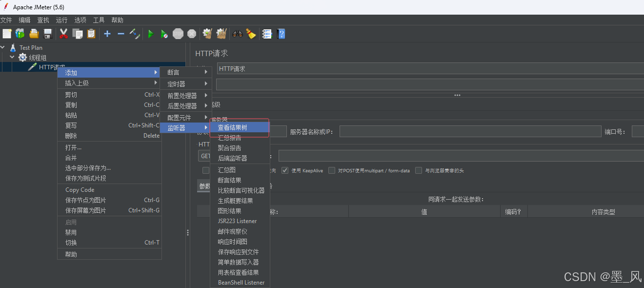Select JSR223 Listener entry

coord(240,221)
